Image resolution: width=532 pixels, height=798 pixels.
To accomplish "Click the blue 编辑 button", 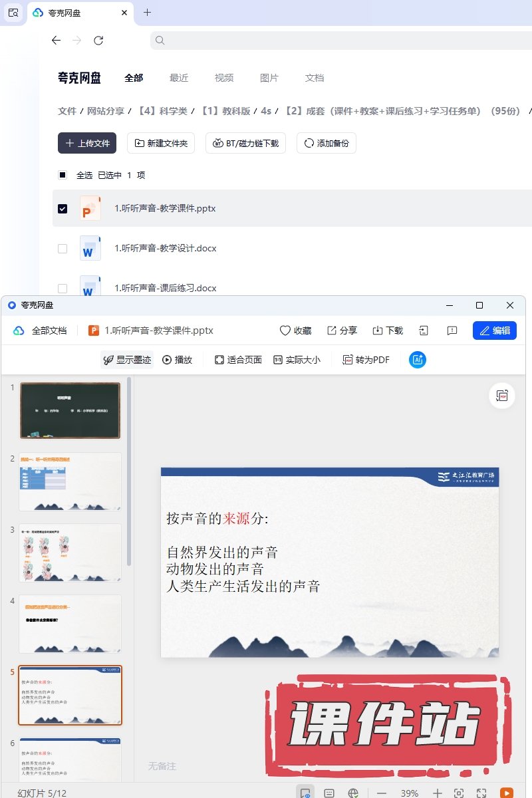I will click(494, 331).
